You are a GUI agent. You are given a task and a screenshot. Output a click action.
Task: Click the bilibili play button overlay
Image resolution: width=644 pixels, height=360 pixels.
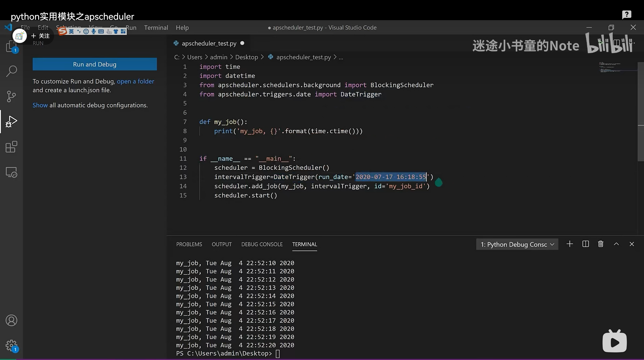point(614,342)
